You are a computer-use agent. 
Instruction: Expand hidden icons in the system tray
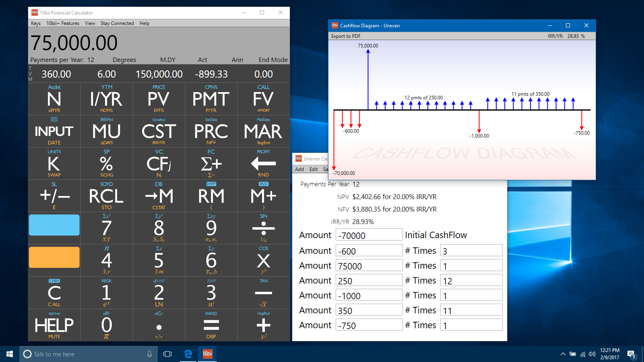(x=563, y=354)
